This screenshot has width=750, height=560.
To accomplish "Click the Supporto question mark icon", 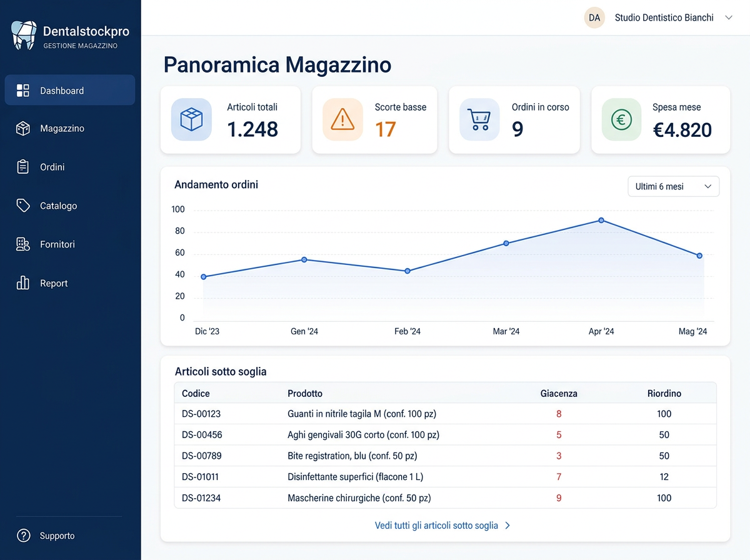I will [24, 536].
